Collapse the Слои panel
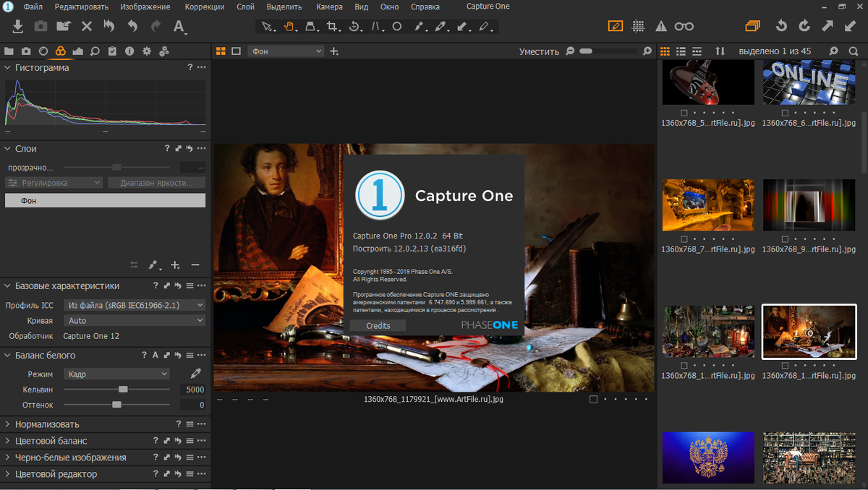 (x=8, y=148)
